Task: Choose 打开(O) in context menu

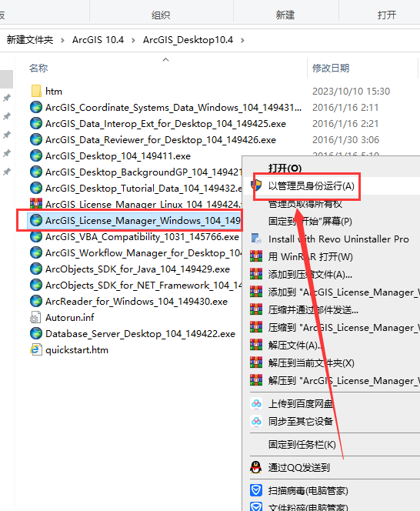Action: (x=285, y=169)
